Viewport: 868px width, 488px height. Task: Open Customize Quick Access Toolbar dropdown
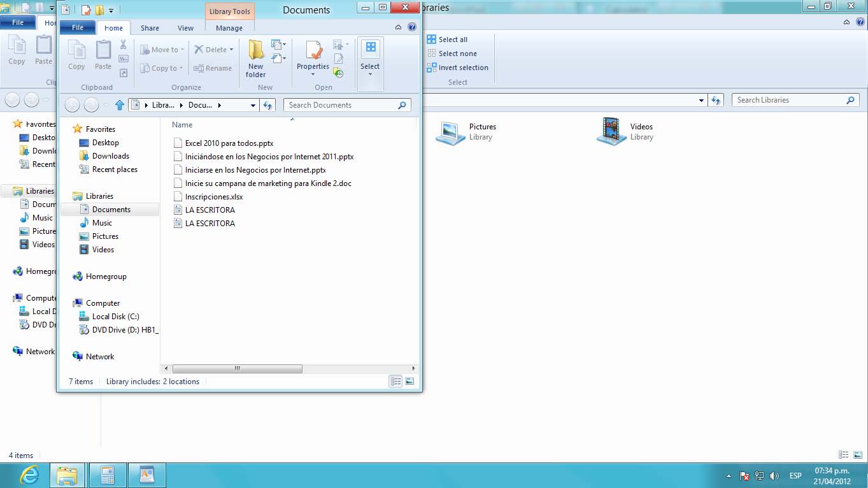point(111,10)
